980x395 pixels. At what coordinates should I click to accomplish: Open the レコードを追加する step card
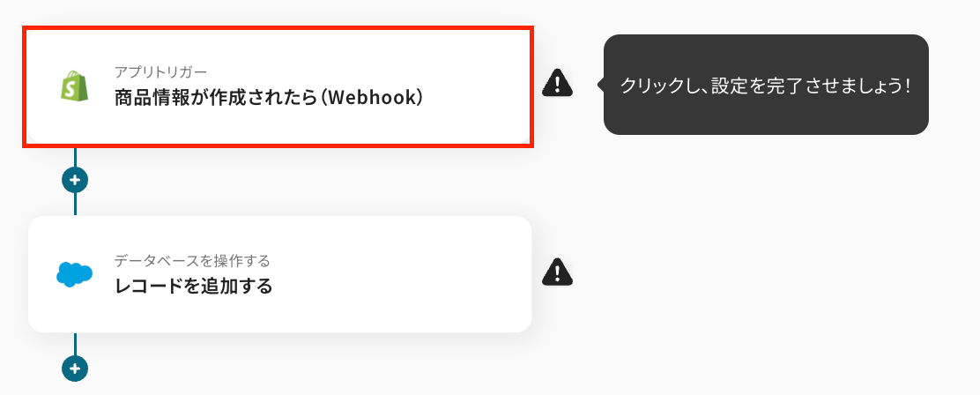click(280, 273)
